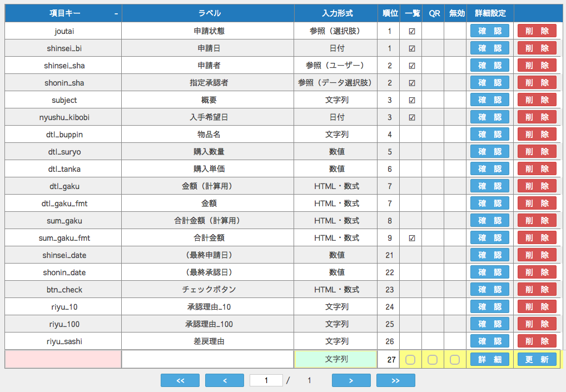This screenshot has height=392, width=566.
Task: Click 確認 for shonin_date row
Action: 489,272
